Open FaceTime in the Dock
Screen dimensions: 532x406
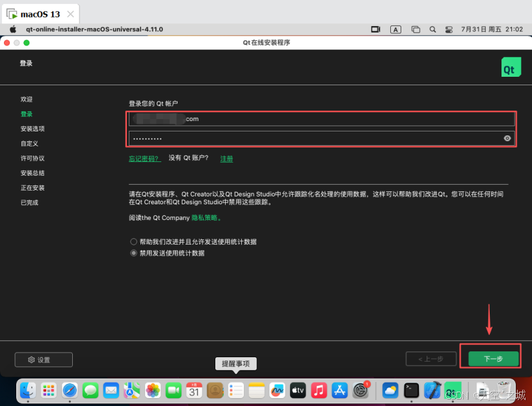point(174,390)
